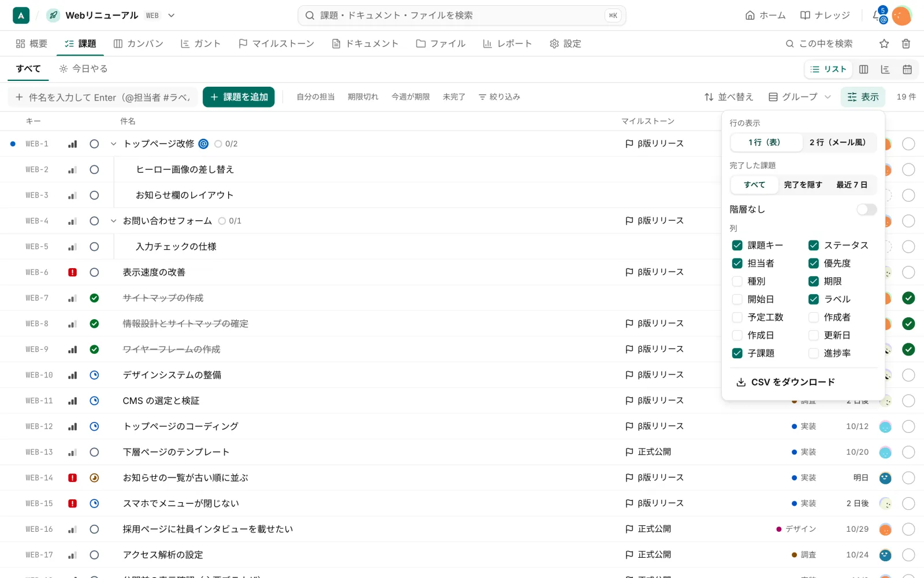This screenshot has width=924, height=578.
Task: Click open status circle for WEB-13
Action: click(x=94, y=452)
